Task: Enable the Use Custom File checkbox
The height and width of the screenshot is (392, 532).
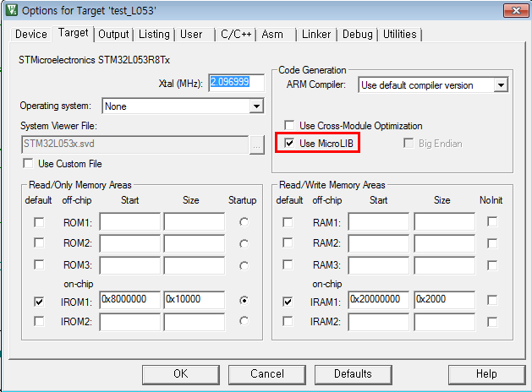Action: point(28,164)
